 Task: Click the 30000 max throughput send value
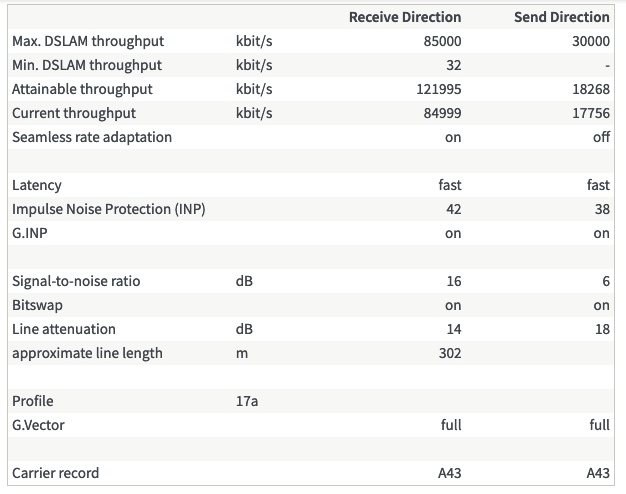point(590,41)
